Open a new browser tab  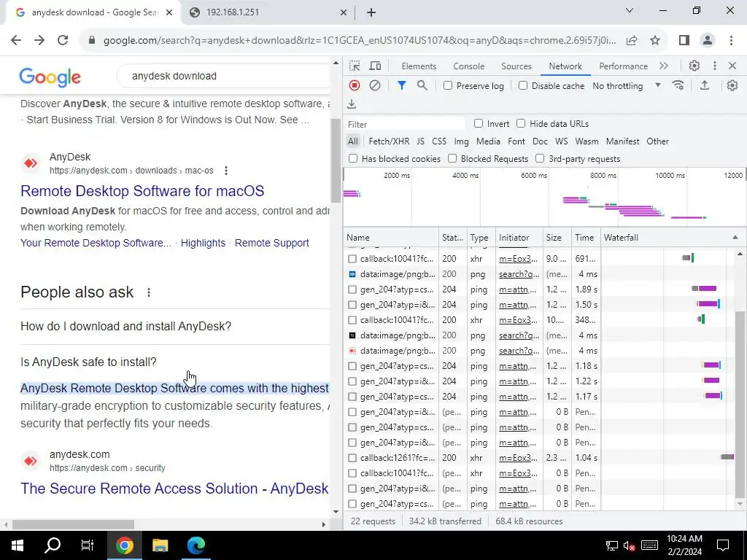(x=371, y=13)
